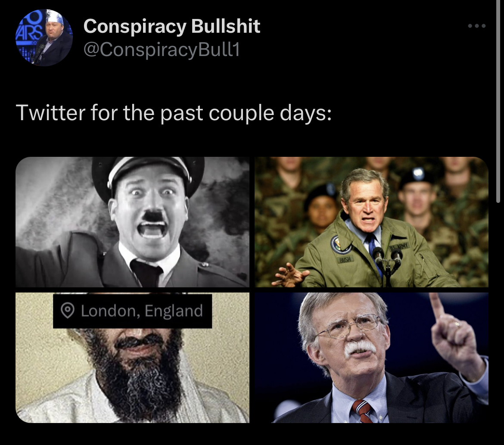Open the photo of man in green Army jacket
The height and width of the screenshot is (445, 504).
372,222
